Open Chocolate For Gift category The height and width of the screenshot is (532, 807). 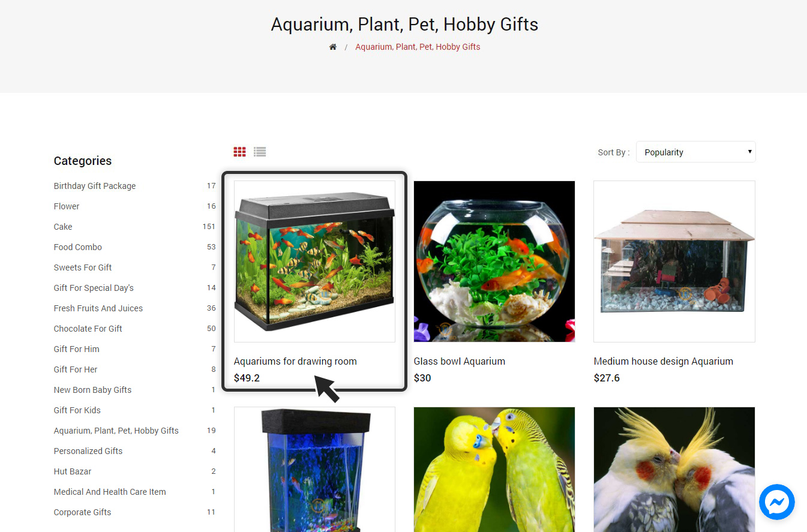click(x=88, y=329)
